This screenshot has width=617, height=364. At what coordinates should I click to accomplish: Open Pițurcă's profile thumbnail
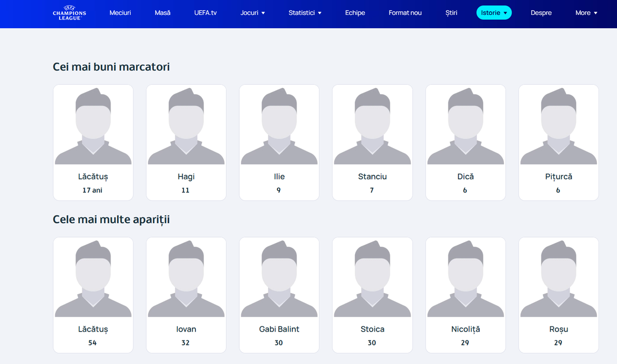[x=558, y=141]
